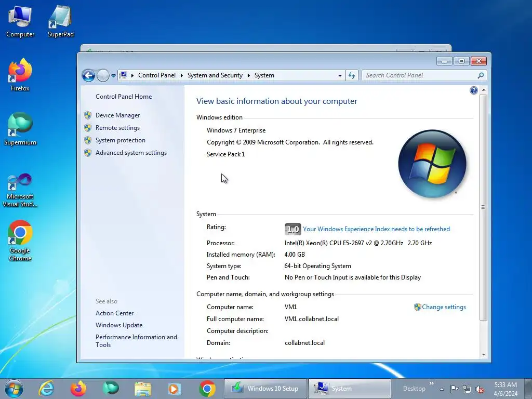Click the computer icon in address bar
This screenshot has width=532, height=399.
124,75
